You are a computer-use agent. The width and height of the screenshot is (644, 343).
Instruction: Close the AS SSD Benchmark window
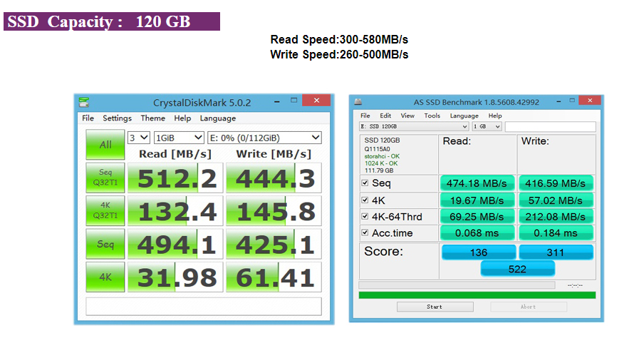(590, 101)
